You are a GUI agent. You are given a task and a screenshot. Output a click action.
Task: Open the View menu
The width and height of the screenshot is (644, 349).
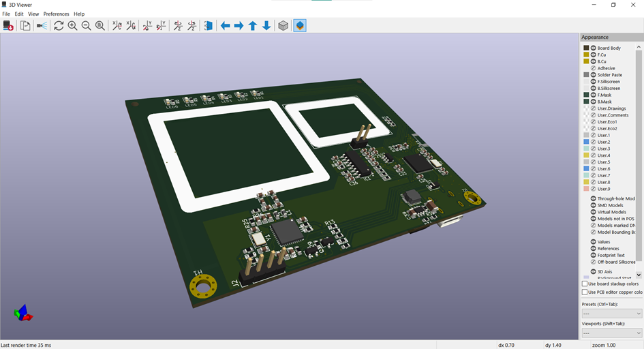[33, 14]
